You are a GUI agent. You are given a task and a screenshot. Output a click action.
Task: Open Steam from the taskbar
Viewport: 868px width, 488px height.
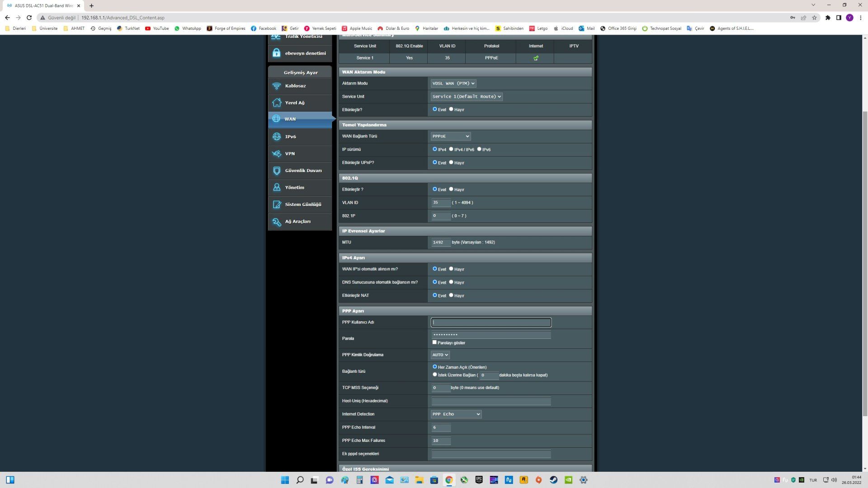[x=553, y=480]
